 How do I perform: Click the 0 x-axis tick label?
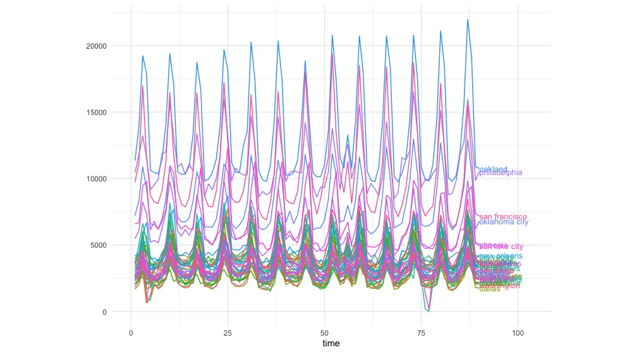131,332
